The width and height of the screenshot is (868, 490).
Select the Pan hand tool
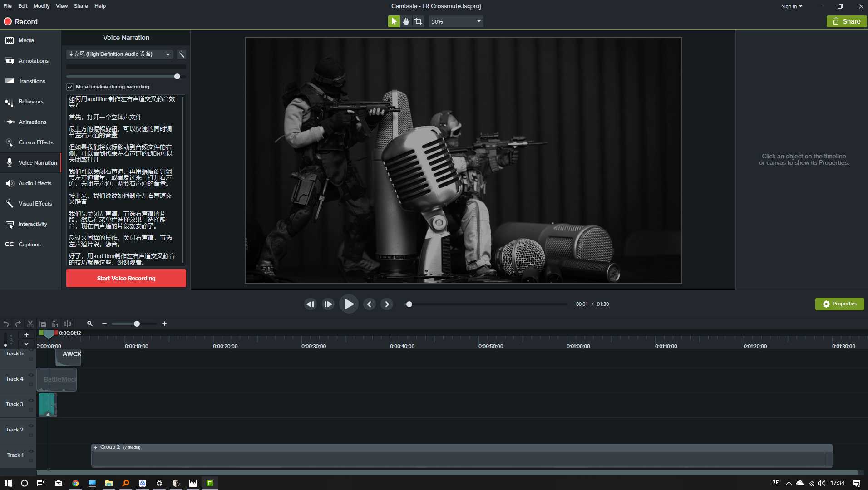406,21
